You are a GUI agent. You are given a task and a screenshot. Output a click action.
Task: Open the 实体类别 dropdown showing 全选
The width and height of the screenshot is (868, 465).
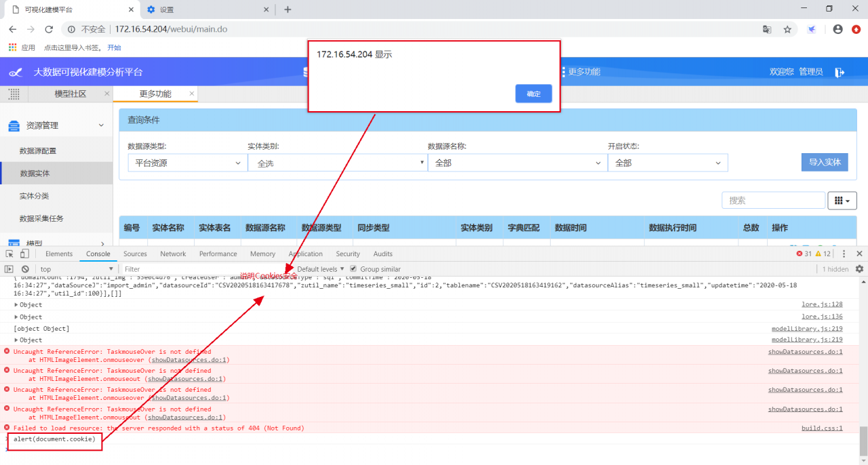(x=338, y=163)
